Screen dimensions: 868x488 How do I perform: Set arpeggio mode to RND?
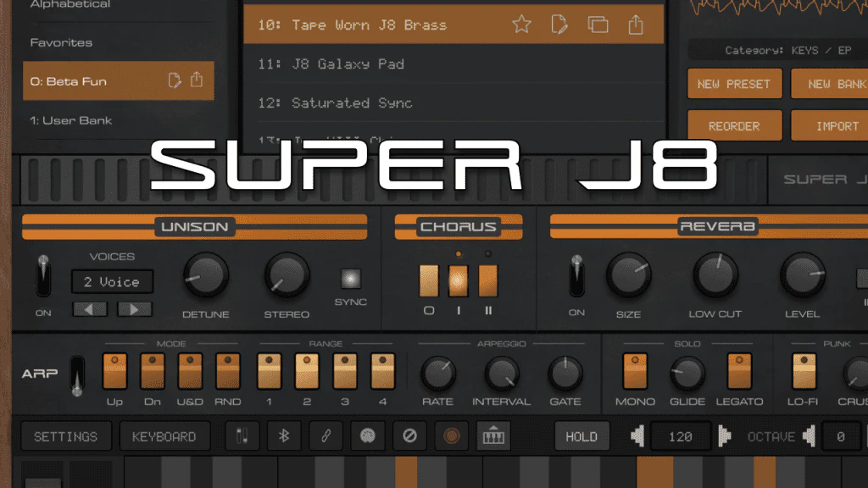pos(227,371)
